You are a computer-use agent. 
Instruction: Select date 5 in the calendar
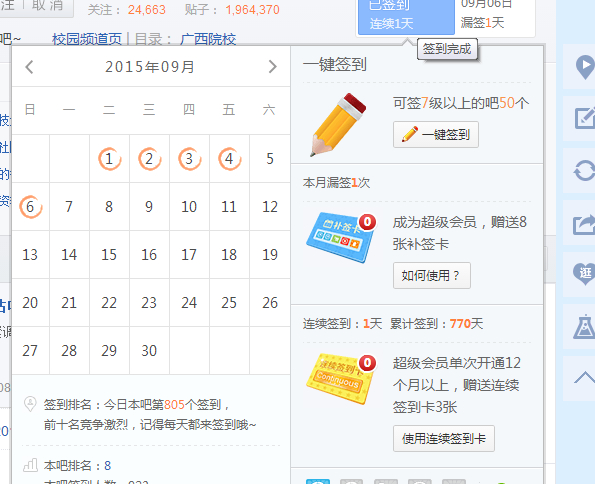pos(270,159)
